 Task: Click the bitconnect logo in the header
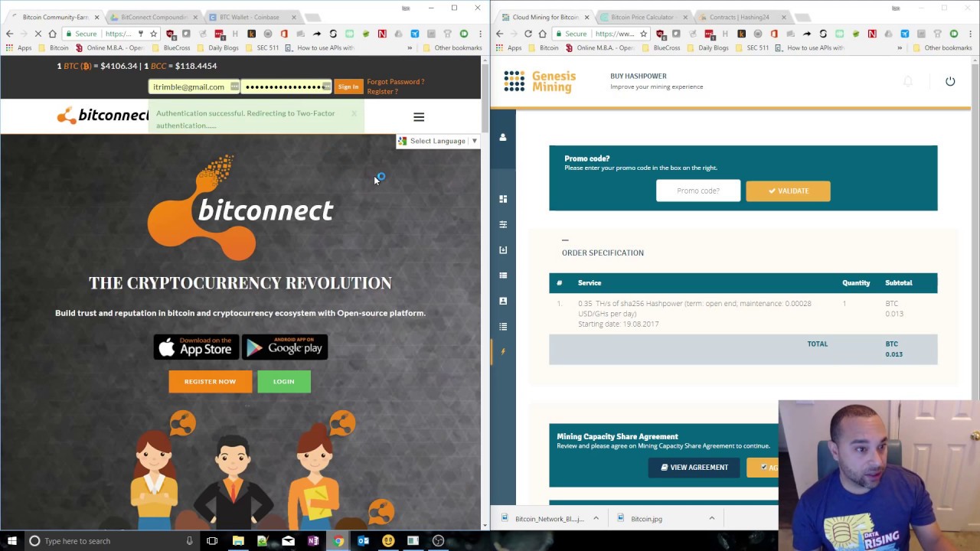pyautogui.click(x=103, y=116)
